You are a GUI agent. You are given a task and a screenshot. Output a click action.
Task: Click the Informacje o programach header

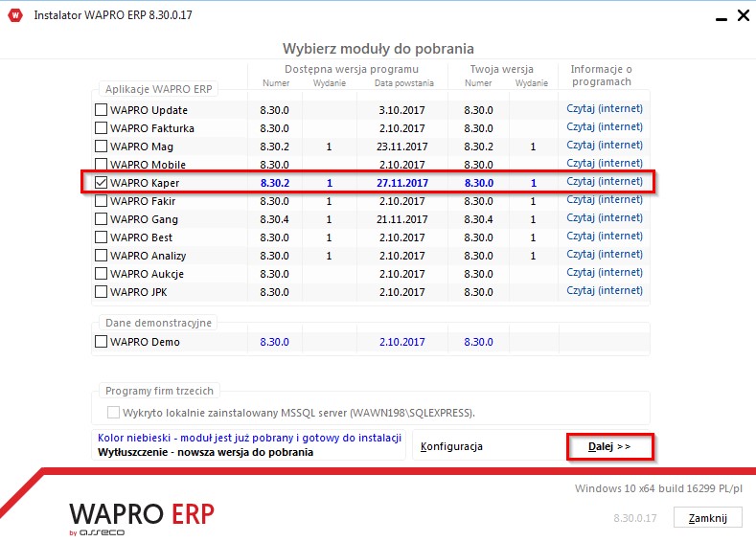601,76
